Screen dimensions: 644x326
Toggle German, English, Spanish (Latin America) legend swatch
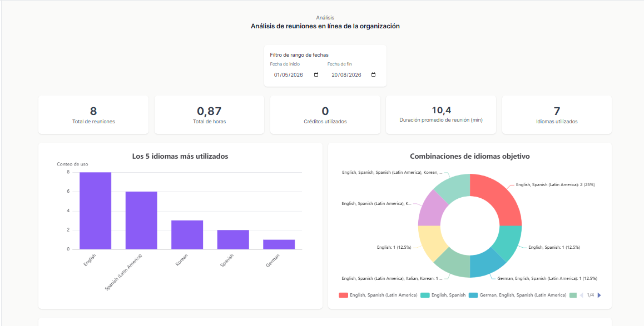(473, 295)
